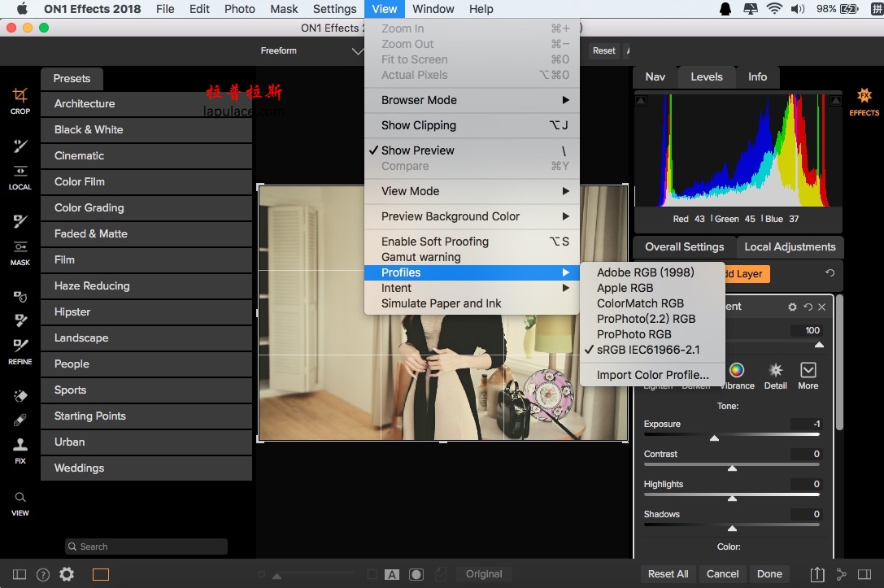884x588 pixels.
Task: Remove the filter with the X icon
Action: click(x=822, y=307)
